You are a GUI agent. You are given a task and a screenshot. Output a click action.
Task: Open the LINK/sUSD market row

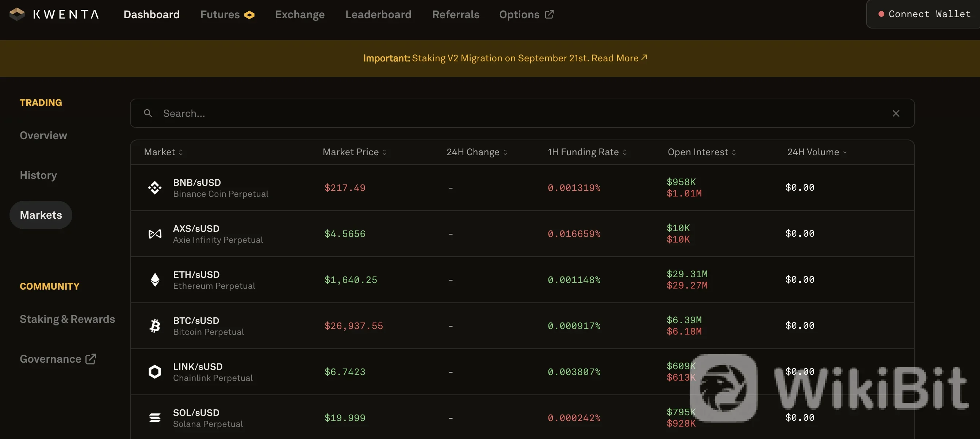(x=522, y=372)
